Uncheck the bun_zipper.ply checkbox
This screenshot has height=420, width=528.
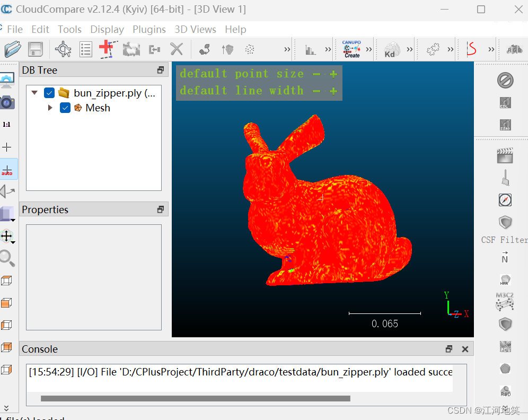(49, 93)
